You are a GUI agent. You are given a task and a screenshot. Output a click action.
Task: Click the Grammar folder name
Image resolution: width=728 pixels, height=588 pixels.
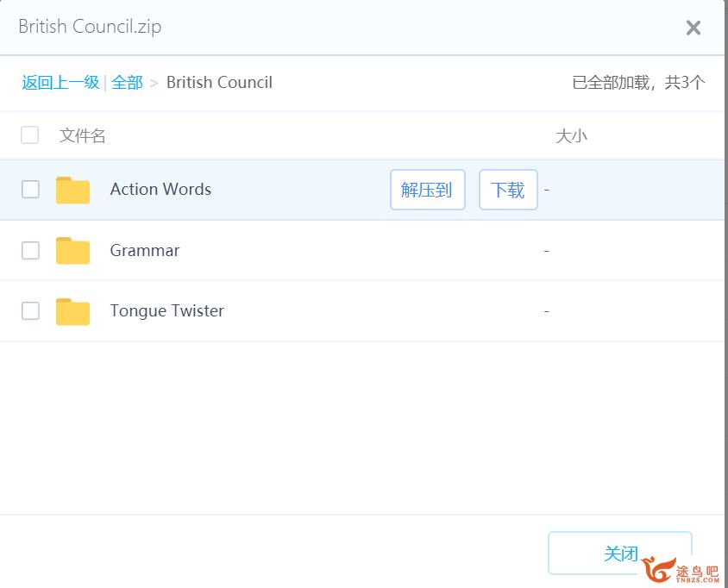tap(144, 251)
